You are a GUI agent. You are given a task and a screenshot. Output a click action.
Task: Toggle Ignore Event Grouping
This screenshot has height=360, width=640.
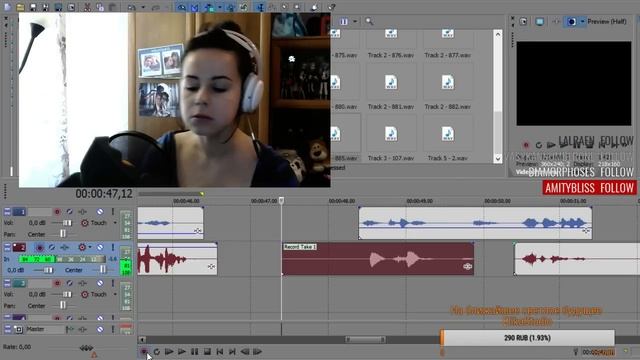pyautogui.click(x=244, y=7)
